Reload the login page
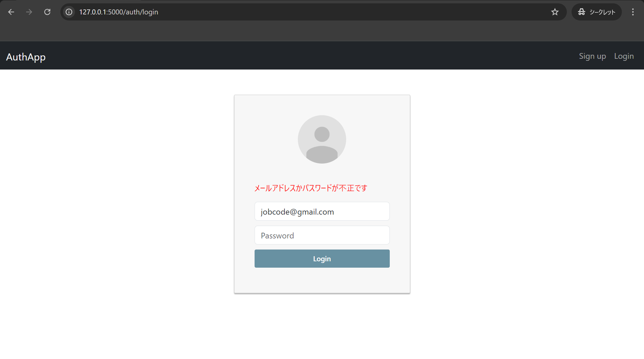Image resolution: width=644 pixels, height=359 pixels. tap(47, 12)
